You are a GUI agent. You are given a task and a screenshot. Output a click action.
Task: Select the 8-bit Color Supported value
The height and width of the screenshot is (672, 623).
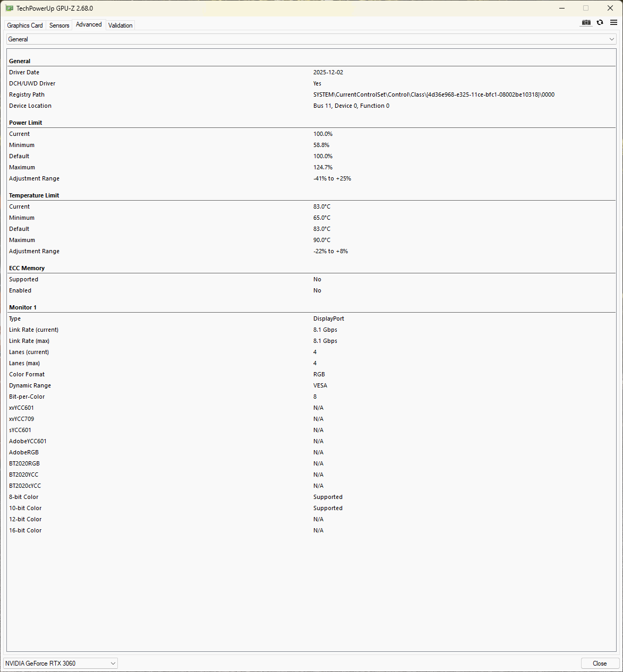coord(328,497)
